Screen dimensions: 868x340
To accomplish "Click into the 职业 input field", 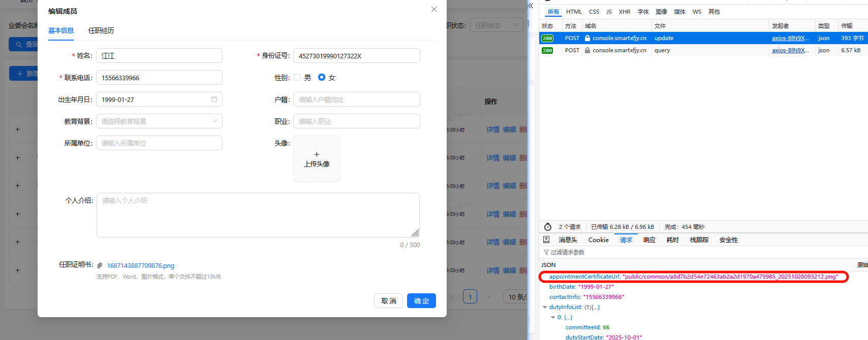I will [357, 121].
